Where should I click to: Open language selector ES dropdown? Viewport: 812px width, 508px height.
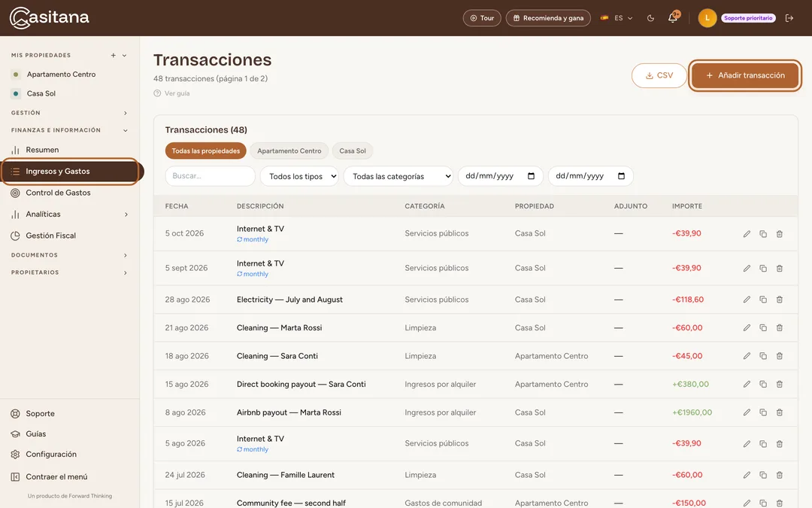pyautogui.click(x=617, y=18)
